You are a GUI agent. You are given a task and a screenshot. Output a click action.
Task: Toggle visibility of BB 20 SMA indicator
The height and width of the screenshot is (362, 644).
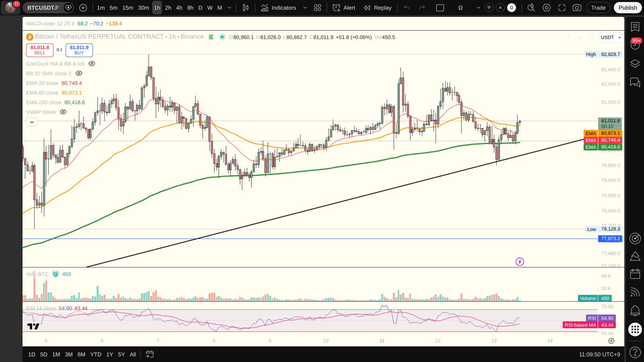[x=79, y=73]
